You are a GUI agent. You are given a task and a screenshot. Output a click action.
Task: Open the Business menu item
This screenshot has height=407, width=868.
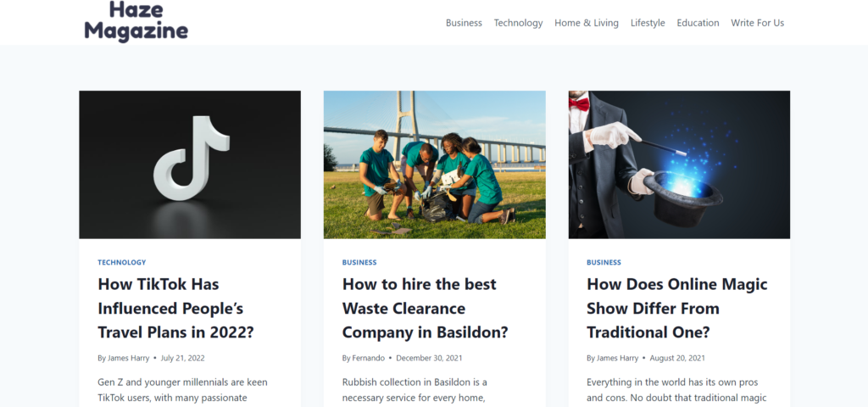(464, 23)
